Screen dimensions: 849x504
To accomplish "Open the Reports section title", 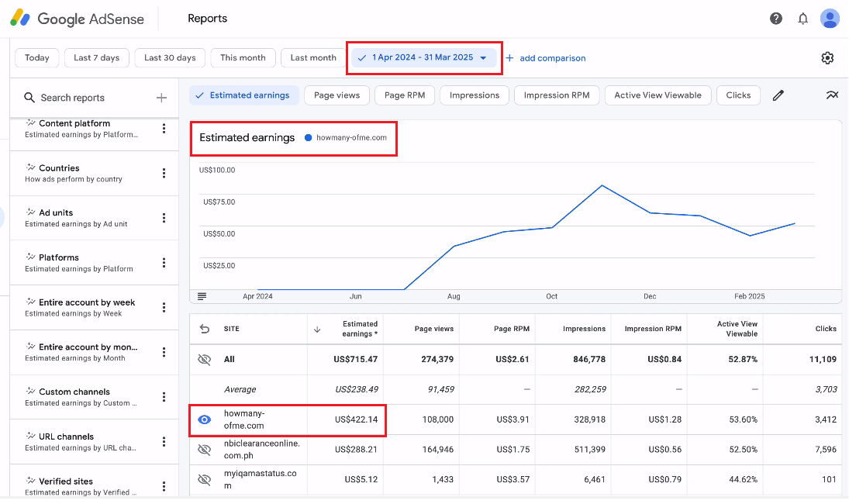I will click(x=207, y=19).
